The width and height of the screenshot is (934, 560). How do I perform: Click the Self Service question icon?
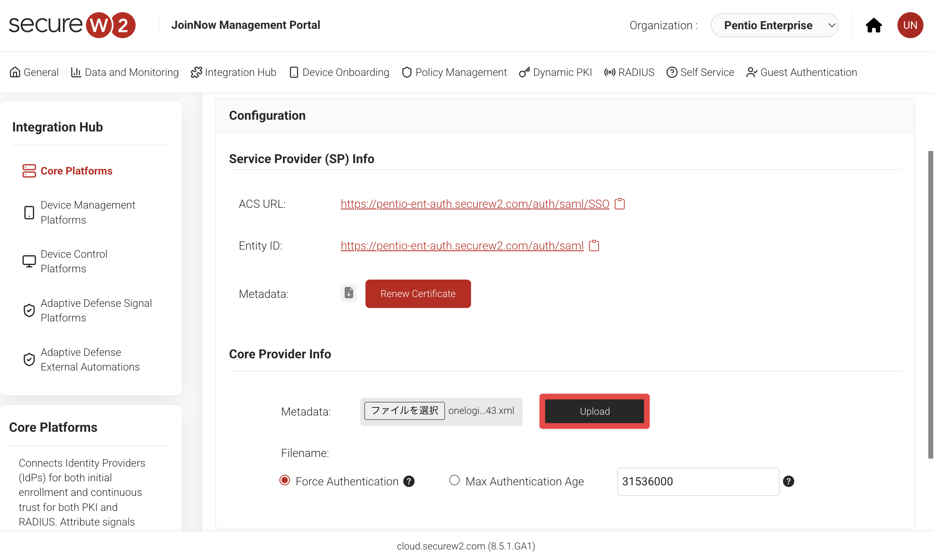tap(672, 72)
